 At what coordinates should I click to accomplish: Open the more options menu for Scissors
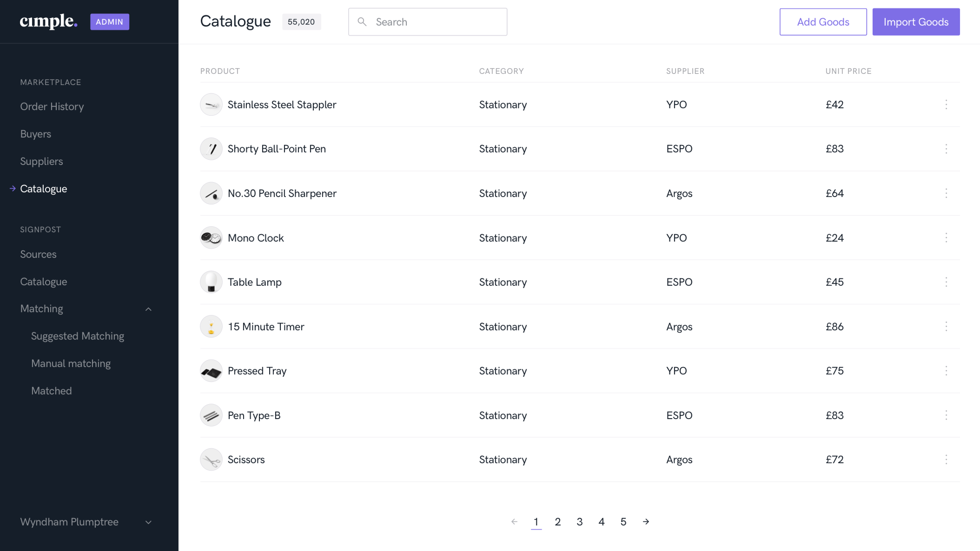tap(946, 459)
